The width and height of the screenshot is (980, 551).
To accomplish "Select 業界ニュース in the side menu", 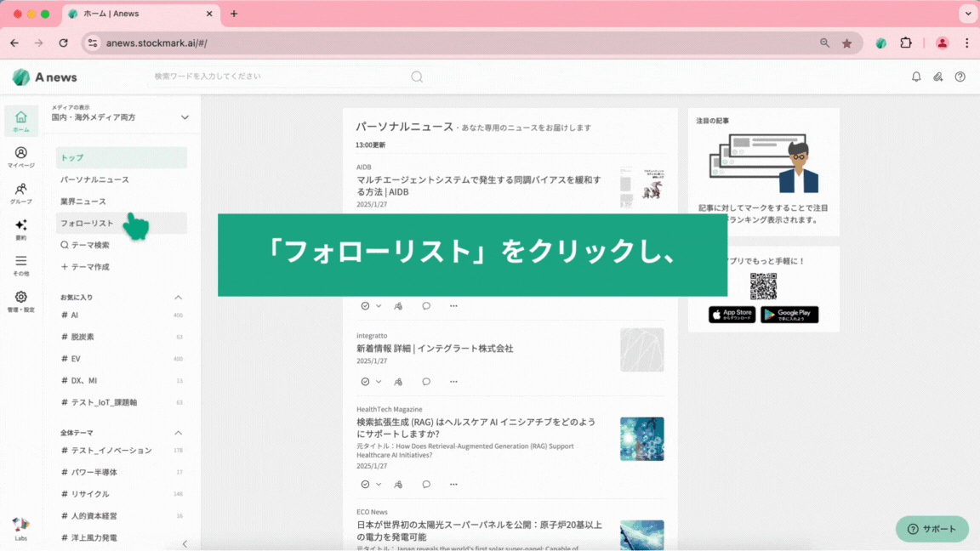I will [x=83, y=202].
